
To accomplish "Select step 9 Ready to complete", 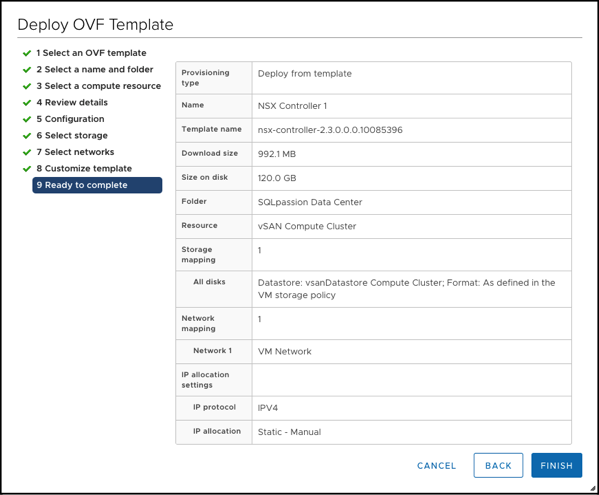I will [x=97, y=185].
